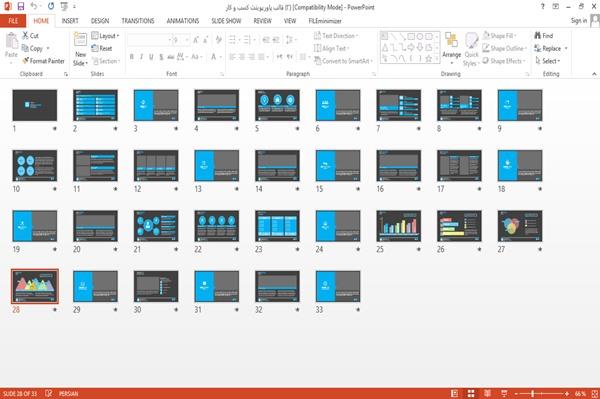The width and height of the screenshot is (600, 399).
Task: Open the TRANSITIONS ribbon tab
Action: [x=138, y=21]
